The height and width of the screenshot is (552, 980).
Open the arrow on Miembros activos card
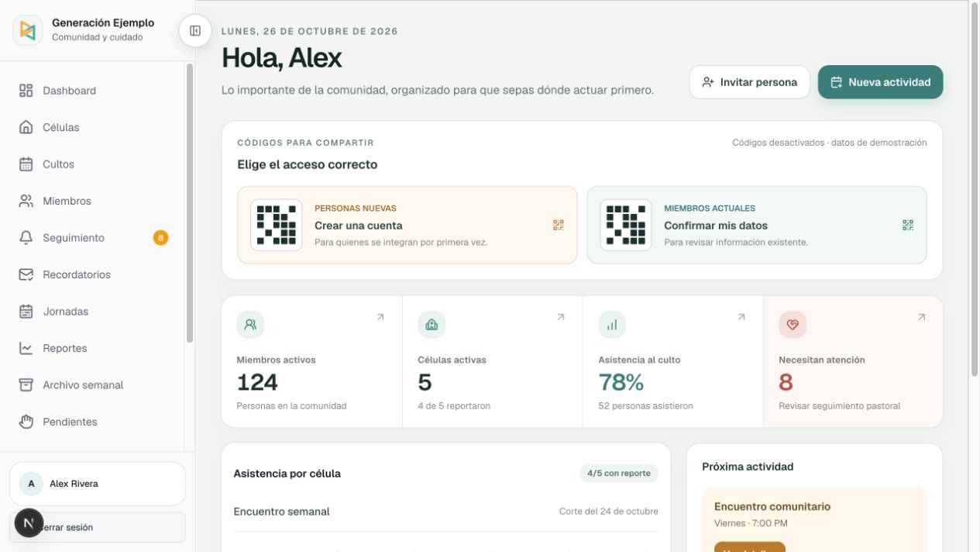(380, 317)
